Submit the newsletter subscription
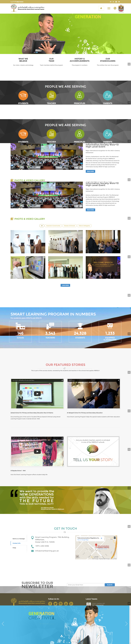Image resolution: width=131 pixels, height=644 pixels. (x=110, y=585)
